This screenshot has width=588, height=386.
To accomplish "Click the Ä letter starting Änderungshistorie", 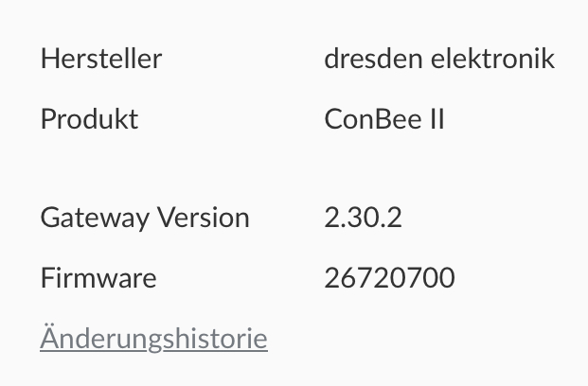I will (50, 336).
